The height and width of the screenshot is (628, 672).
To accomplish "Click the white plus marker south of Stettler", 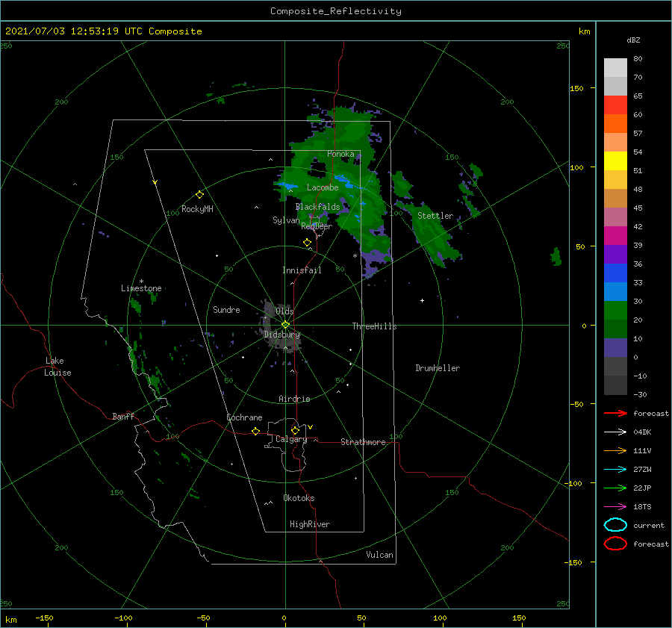I will coord(422,300).
